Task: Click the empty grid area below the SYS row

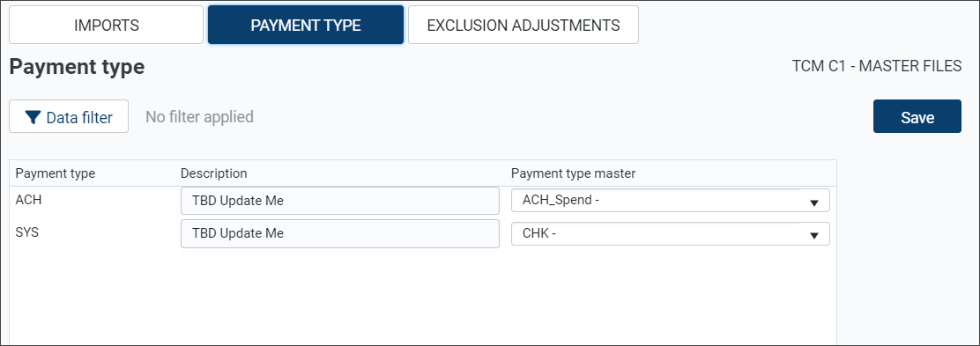Action: 423,296
